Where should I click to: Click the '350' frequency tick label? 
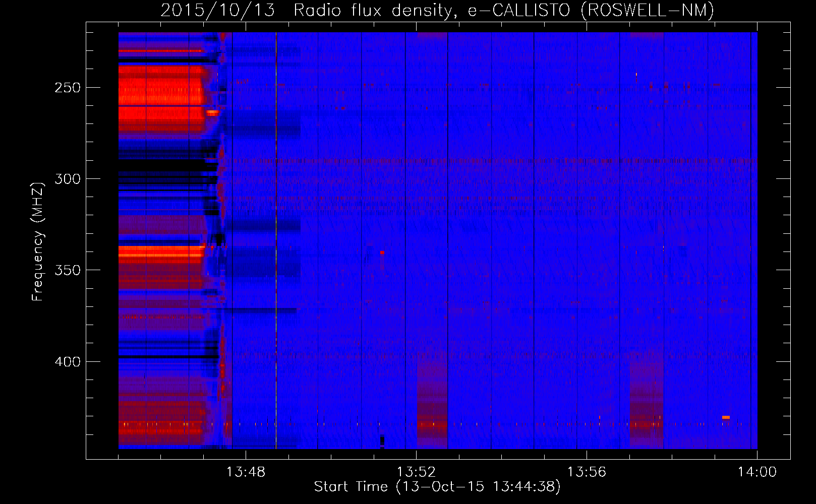[x=68, y=270]
